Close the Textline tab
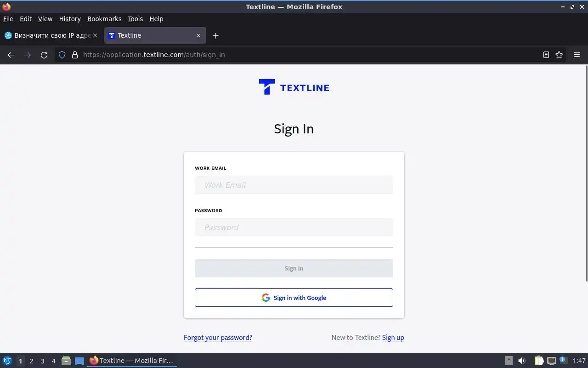The height and width of the screenshot is (368, 588). (x=198, y=35)
